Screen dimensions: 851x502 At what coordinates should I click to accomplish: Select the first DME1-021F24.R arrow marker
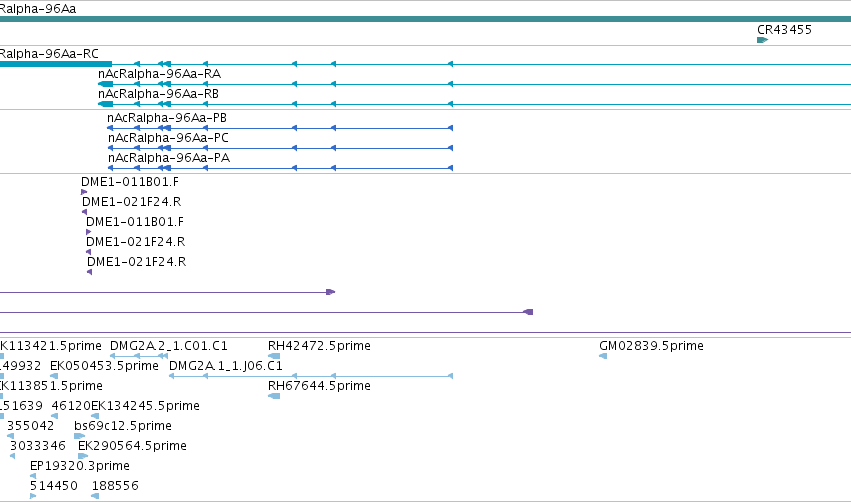(x=84, y=212)
